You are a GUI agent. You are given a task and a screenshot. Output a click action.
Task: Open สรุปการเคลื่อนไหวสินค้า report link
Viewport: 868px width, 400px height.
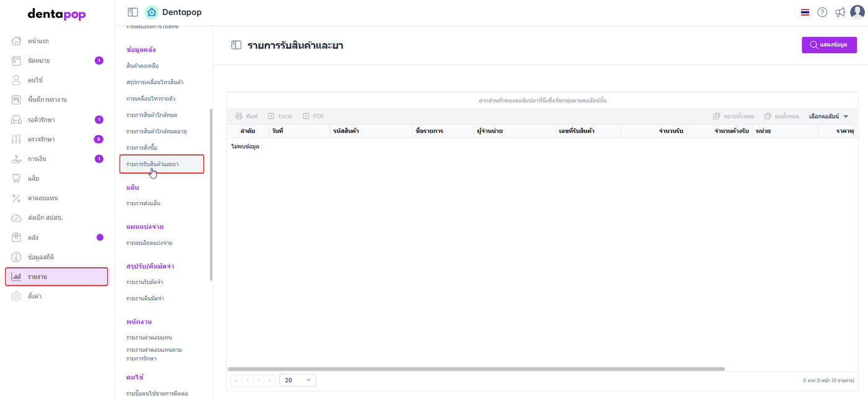point(154,82)
